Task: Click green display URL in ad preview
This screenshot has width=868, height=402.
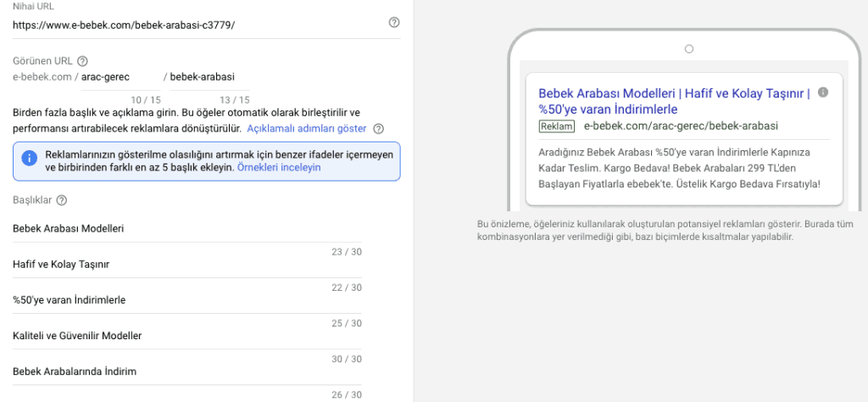Action: click(x=681, y=126)
